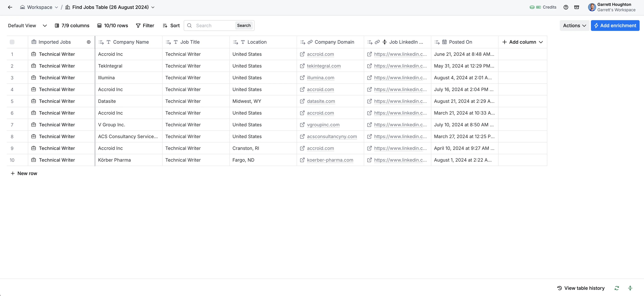Toggle the select-all rows checkbox

[x=12, y=42]
